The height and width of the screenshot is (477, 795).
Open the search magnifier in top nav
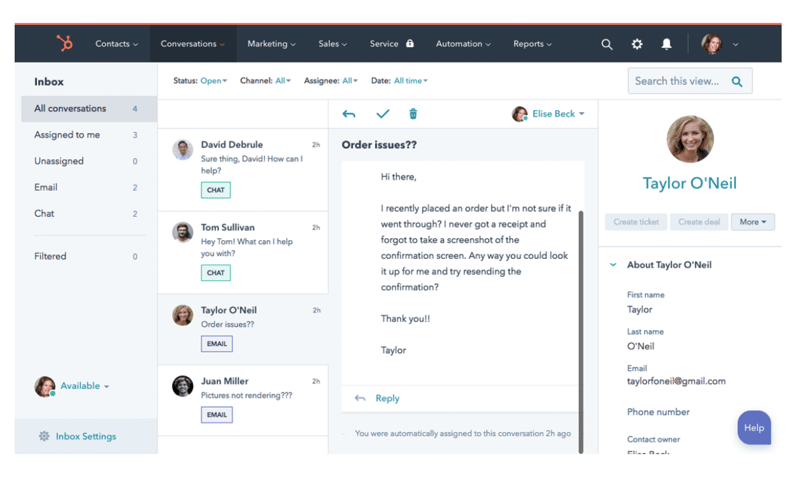coord(606,44)
